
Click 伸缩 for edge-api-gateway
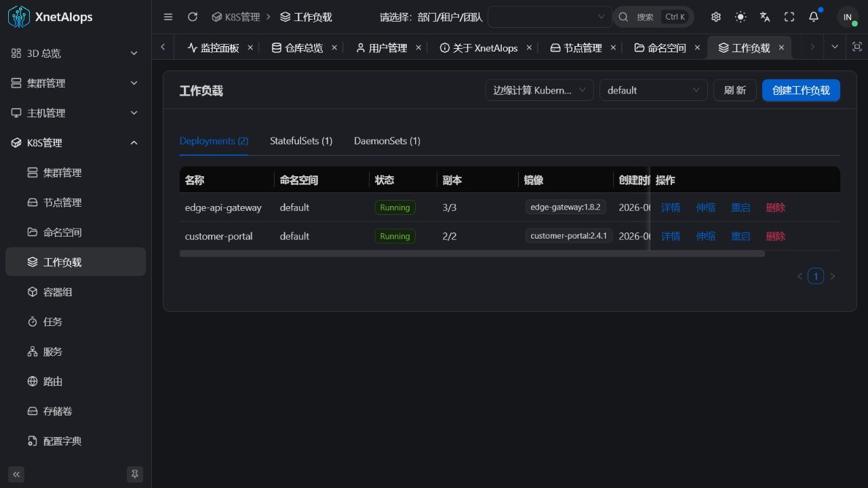tap(705, 207)
